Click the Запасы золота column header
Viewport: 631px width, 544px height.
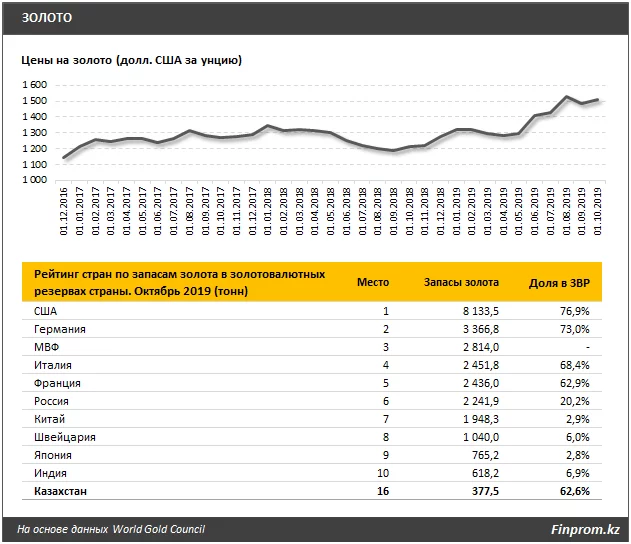[461, 282]
